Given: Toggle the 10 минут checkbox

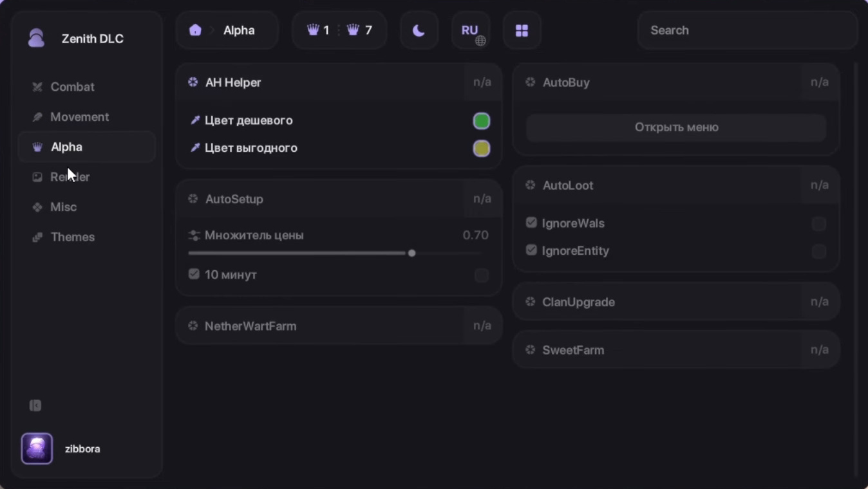Looking at the screenshot, I should click(x=481, y=275).
